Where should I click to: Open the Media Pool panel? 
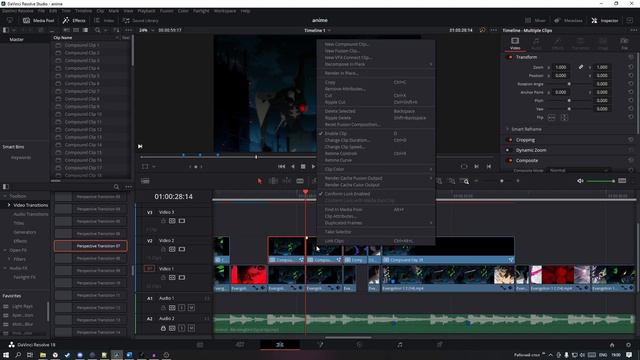tap(38, 20)
